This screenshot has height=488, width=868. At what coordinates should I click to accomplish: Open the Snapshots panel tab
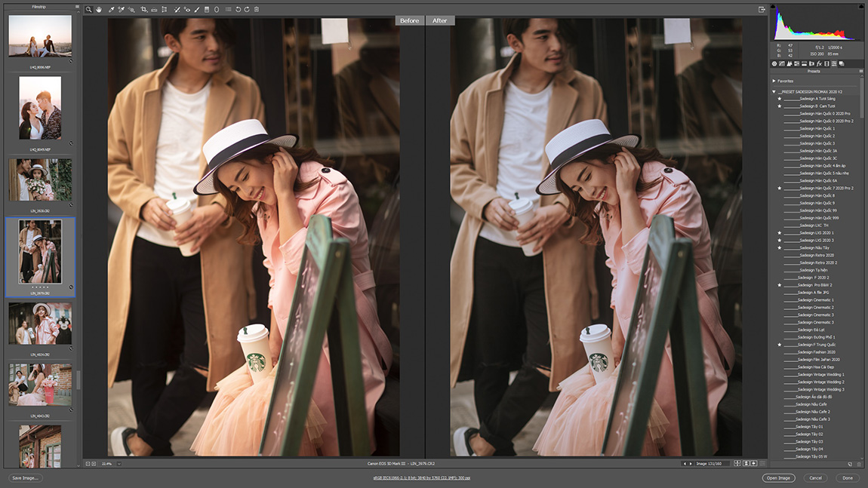(x=842, y=63)
